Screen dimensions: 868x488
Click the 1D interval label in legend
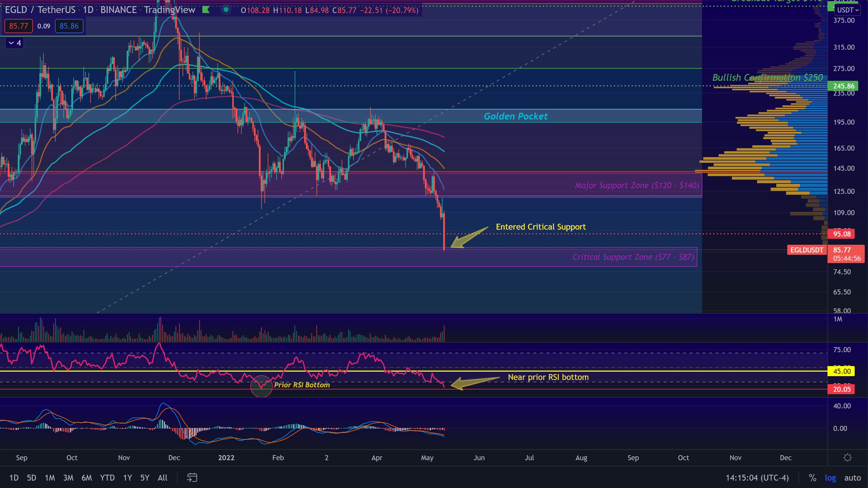point(88,10)
